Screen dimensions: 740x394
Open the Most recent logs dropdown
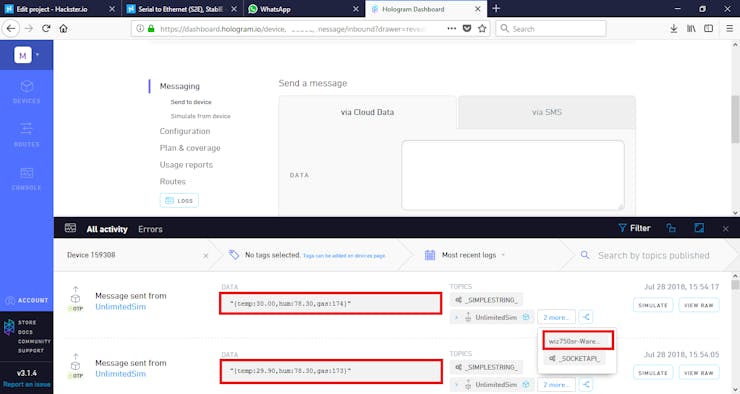(473, 255)
